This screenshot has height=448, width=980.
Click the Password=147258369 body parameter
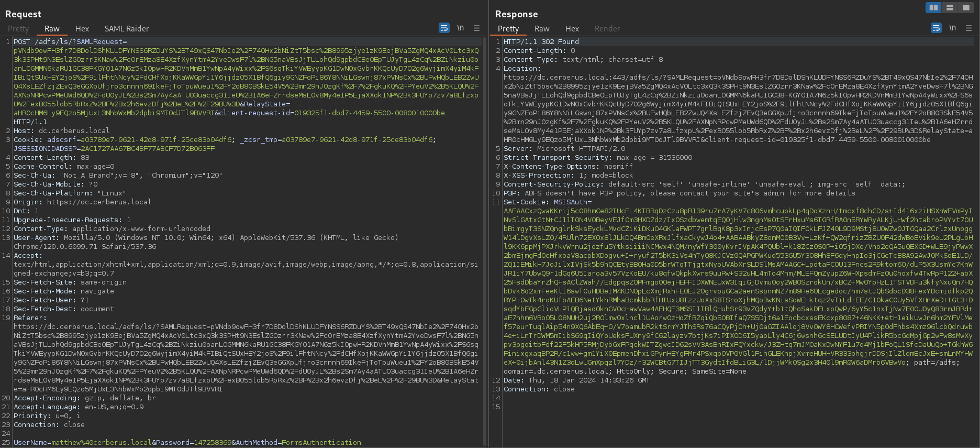pos(194,443)
